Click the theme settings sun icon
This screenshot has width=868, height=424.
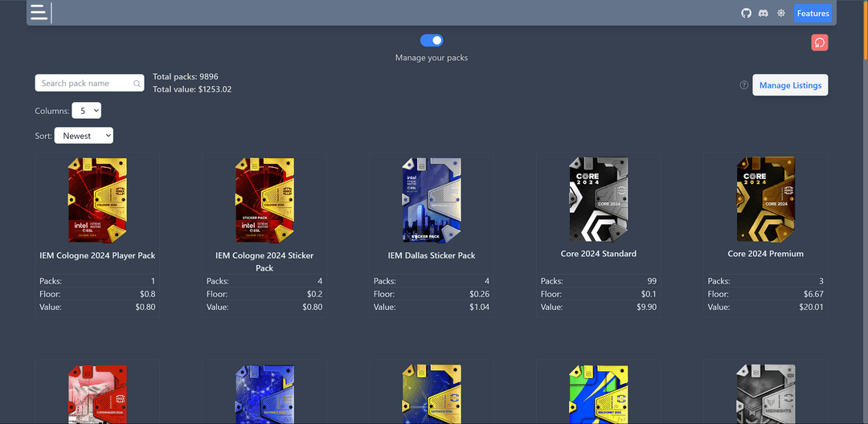point(780,14)
